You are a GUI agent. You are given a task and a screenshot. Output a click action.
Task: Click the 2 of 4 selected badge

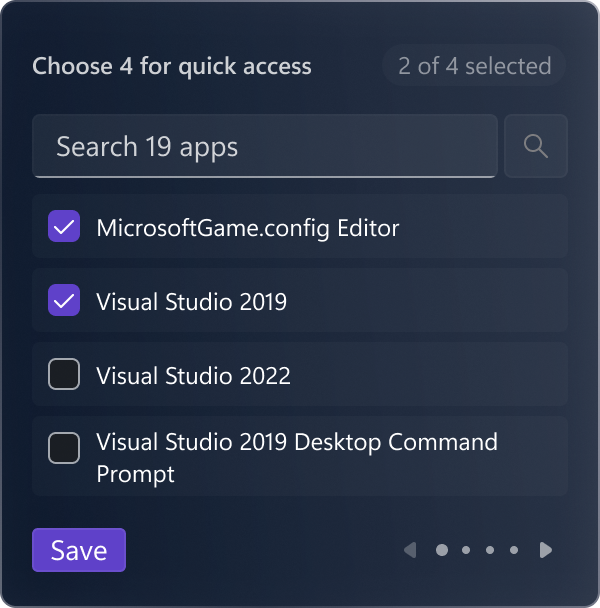pyautogui.click(x=474, y=65)
